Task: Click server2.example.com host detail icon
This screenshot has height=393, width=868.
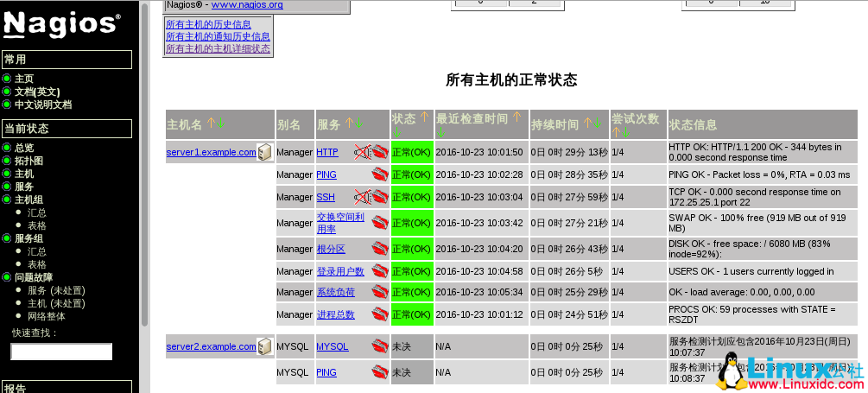Action: tap(265, 347)
